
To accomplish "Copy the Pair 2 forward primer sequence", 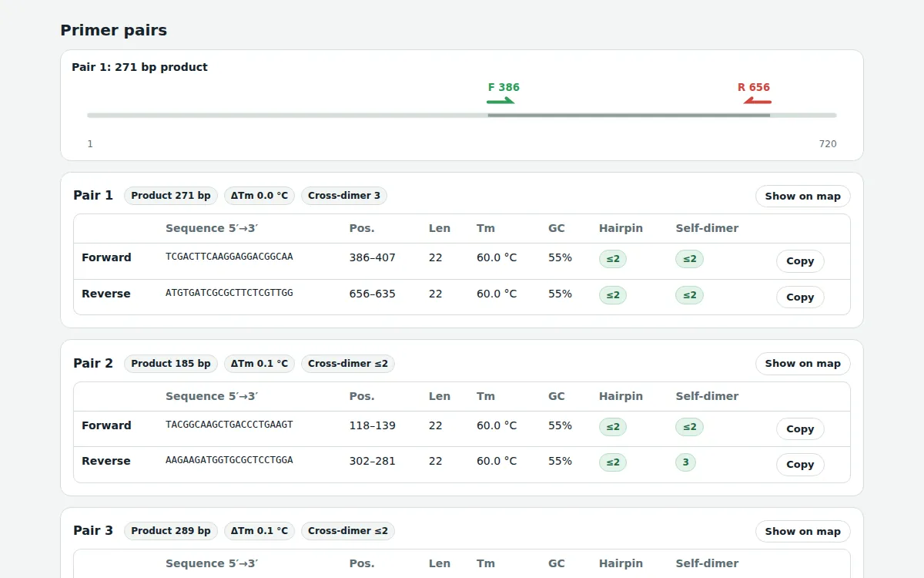I will coord(800,428).
